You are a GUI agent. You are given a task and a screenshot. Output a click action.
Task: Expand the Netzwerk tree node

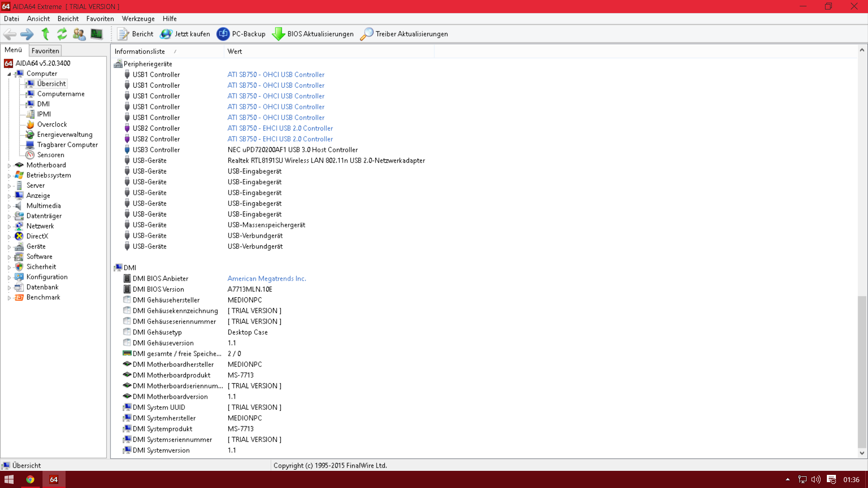(9, 226)
